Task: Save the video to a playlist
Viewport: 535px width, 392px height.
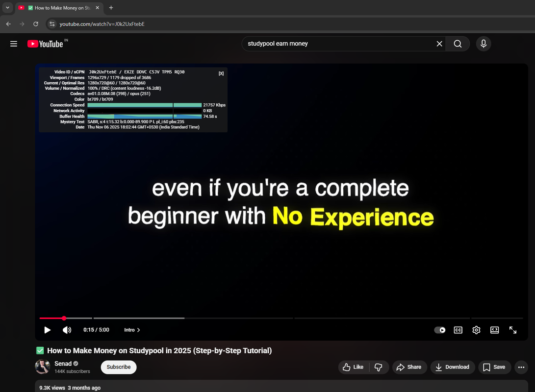Action: click(x=494, y=367)
